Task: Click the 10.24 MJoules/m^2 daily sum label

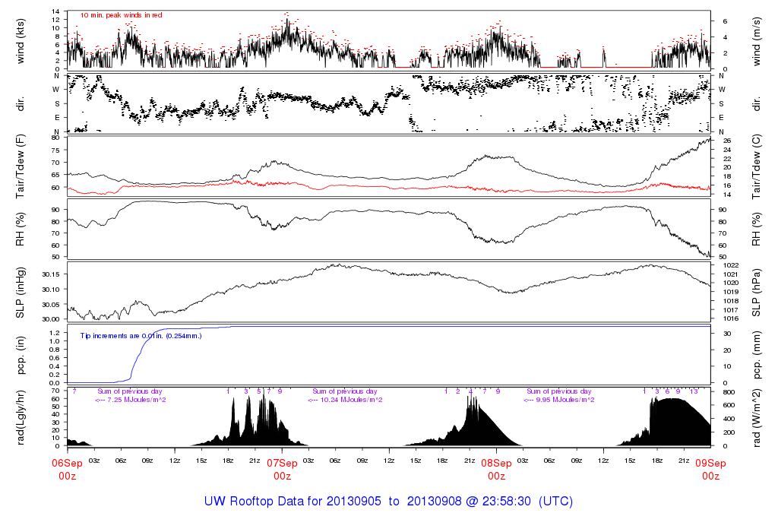Action: (346, 400)
